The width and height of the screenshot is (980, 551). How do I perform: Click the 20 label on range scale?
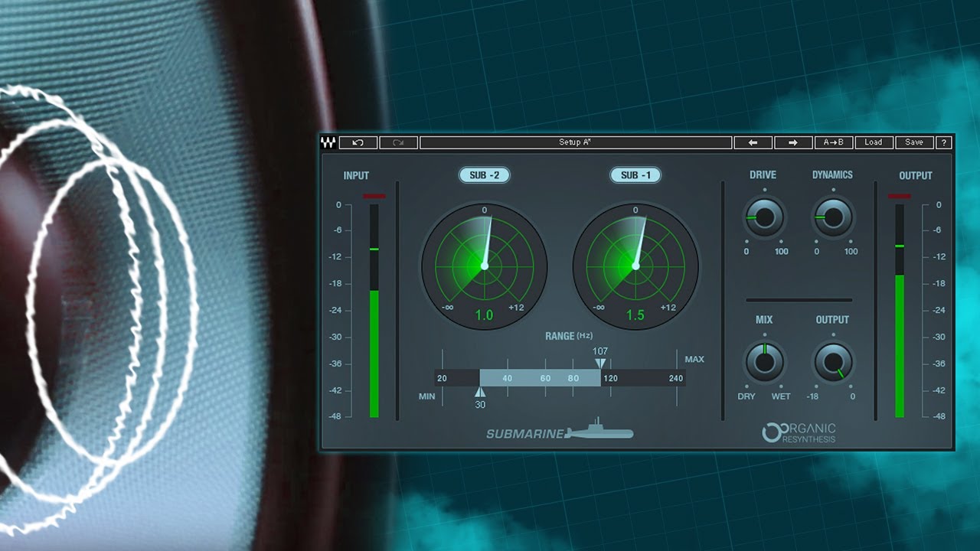[x=442, y=378]
